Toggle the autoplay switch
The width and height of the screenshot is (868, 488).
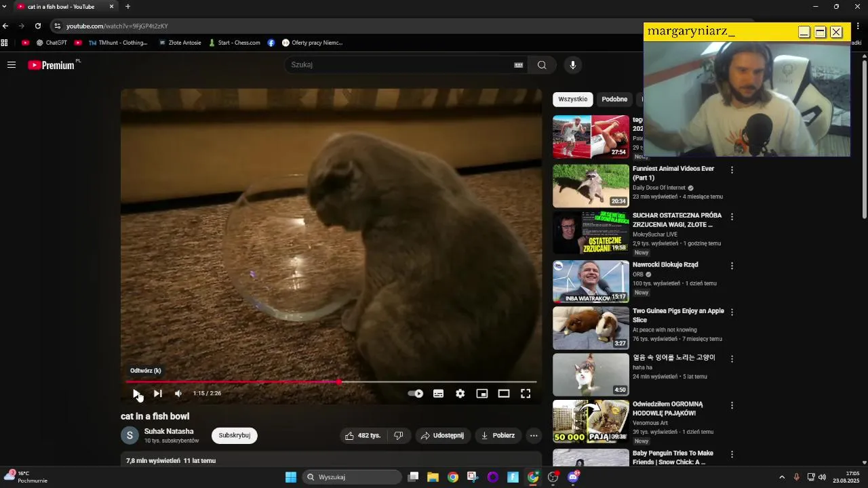tap(416, 393)
